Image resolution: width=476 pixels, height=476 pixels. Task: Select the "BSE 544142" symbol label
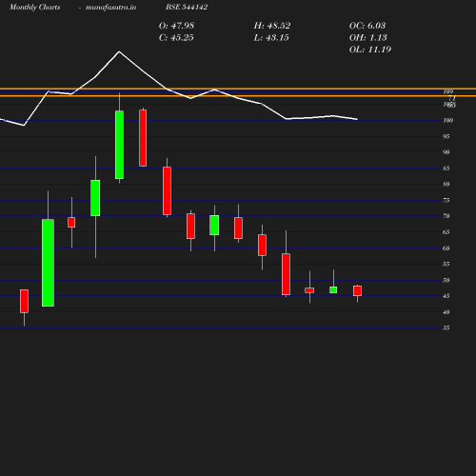coord(187,7)
